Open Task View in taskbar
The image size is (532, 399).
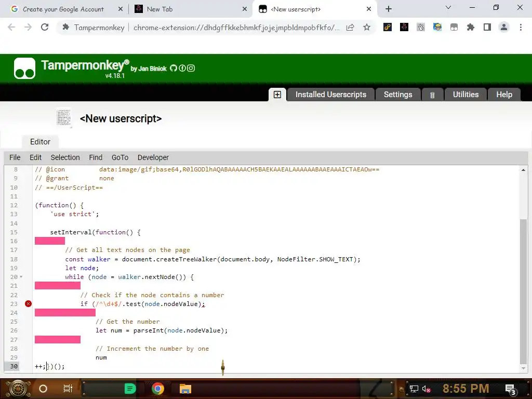(x=68, y=389)
